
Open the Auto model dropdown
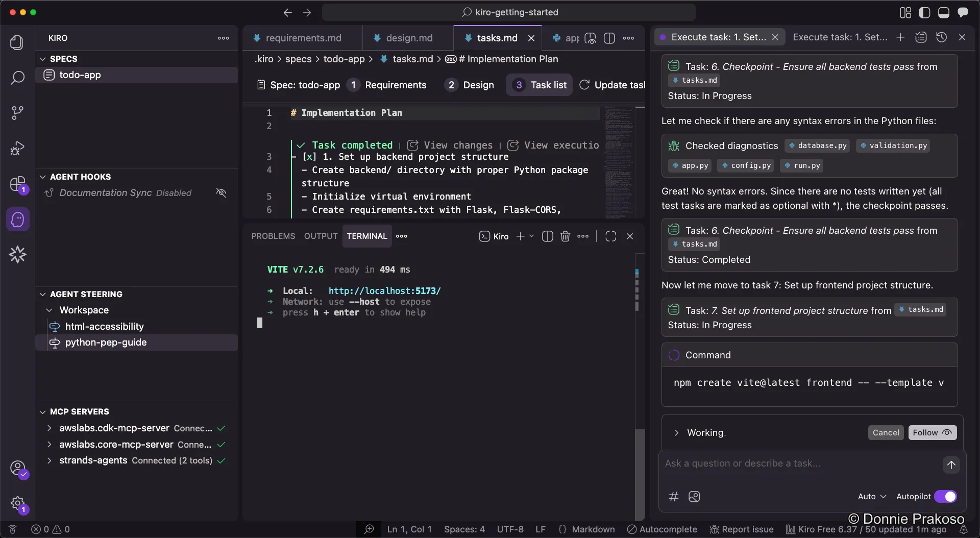[x=872, y=497]
